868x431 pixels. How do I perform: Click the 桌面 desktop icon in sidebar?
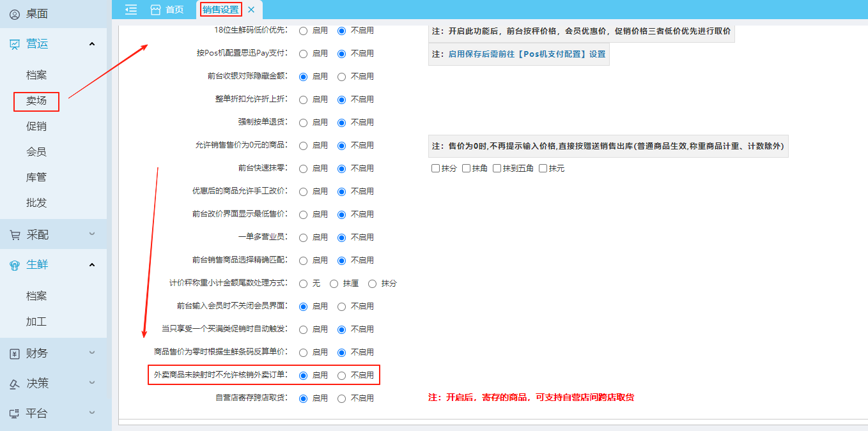[15, 14]
